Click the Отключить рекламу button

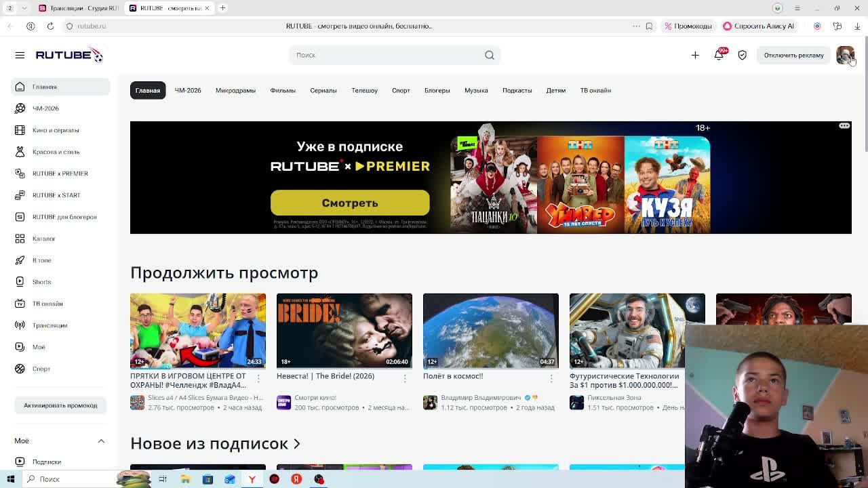coord(793,55)
